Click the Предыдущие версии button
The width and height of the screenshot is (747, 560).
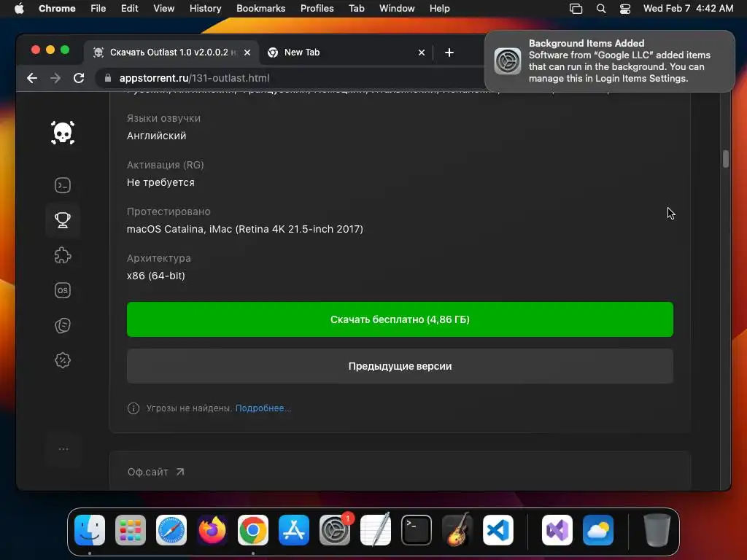coord(400,366)
